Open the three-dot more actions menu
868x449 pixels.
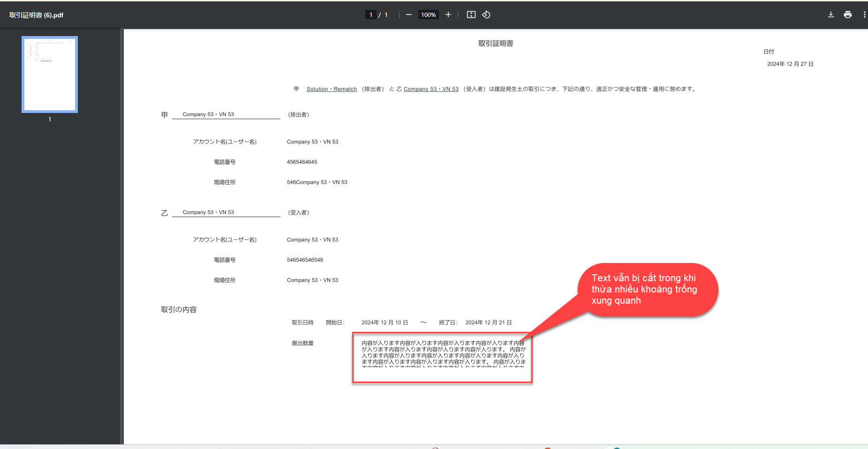click(x=864, y=15)
